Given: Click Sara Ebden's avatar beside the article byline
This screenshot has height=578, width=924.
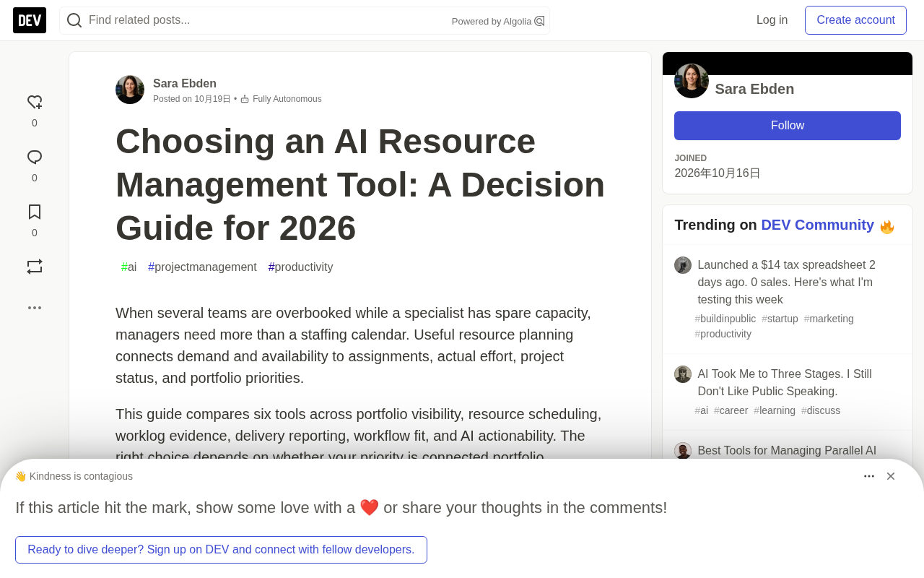Looking at the screenshot, I should (130, 90).
